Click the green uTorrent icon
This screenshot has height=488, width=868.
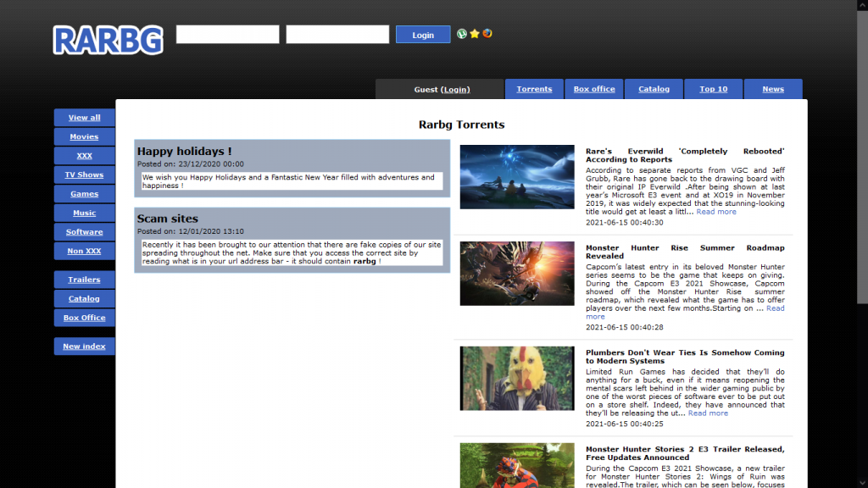[x=462, y=34]
